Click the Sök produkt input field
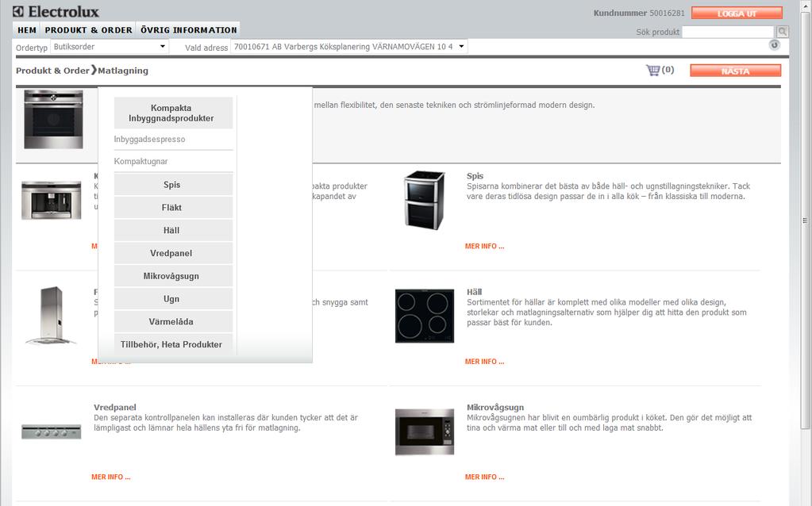812x506 pixels. (727, 32)
